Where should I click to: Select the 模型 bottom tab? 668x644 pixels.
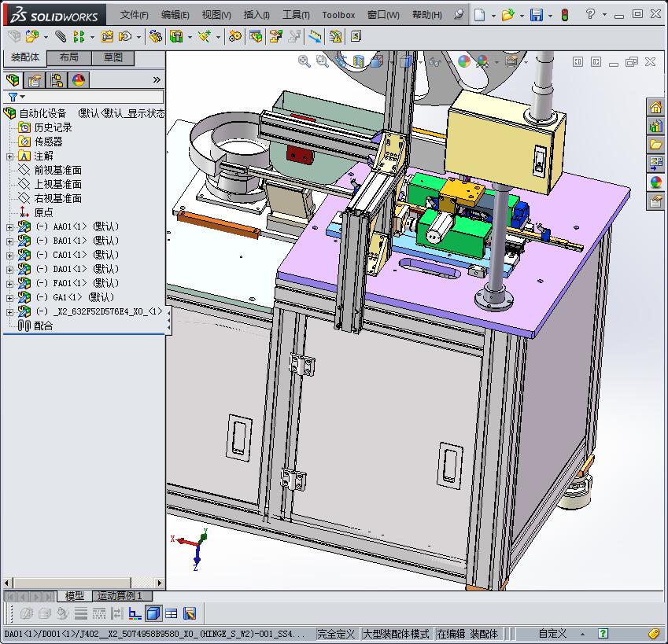pyautogui.click(x=75, y=595)
